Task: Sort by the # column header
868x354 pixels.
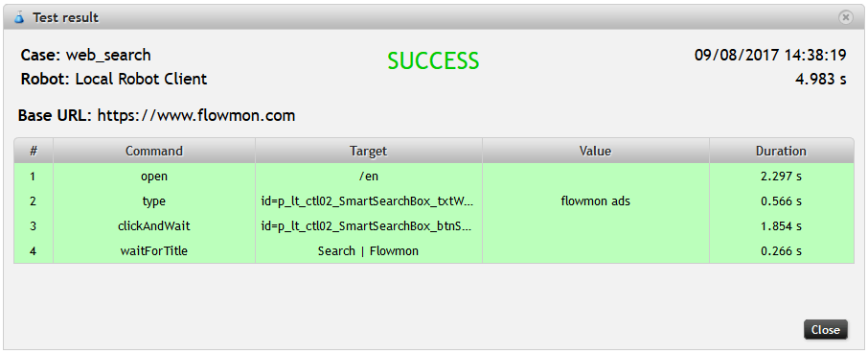Action: [34, 151]
